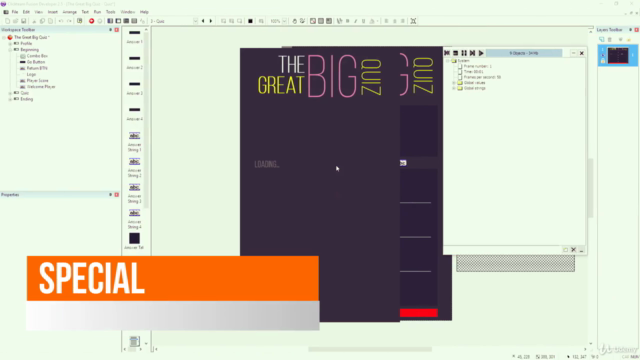Click the new layer icon in Layers Toolbar
640x360 pixels.
coord(602,39)
